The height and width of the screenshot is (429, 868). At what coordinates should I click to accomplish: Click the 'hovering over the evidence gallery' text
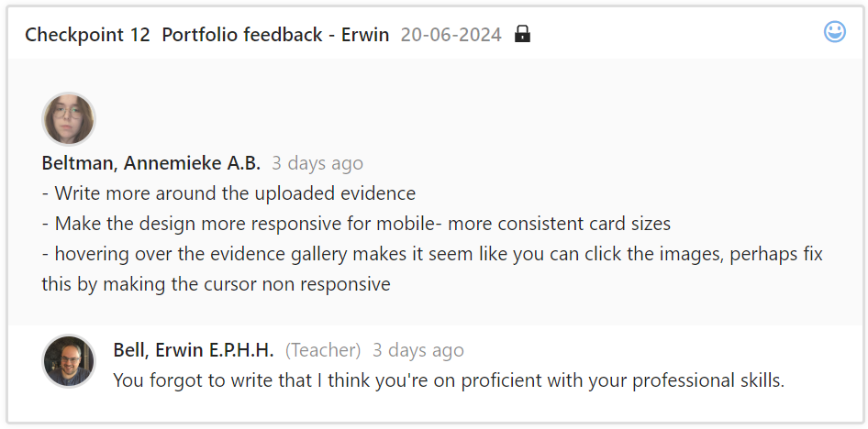[275, 254]
